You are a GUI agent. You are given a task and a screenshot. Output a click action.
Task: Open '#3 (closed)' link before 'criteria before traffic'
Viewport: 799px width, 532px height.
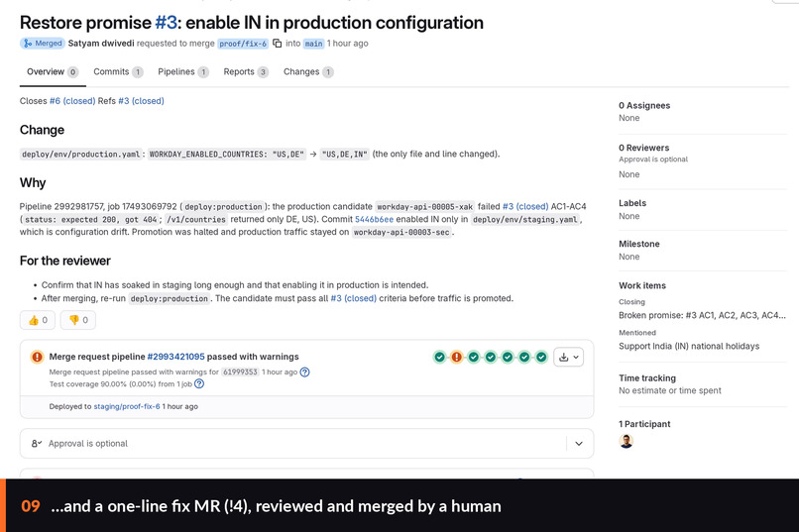[354, 298]
